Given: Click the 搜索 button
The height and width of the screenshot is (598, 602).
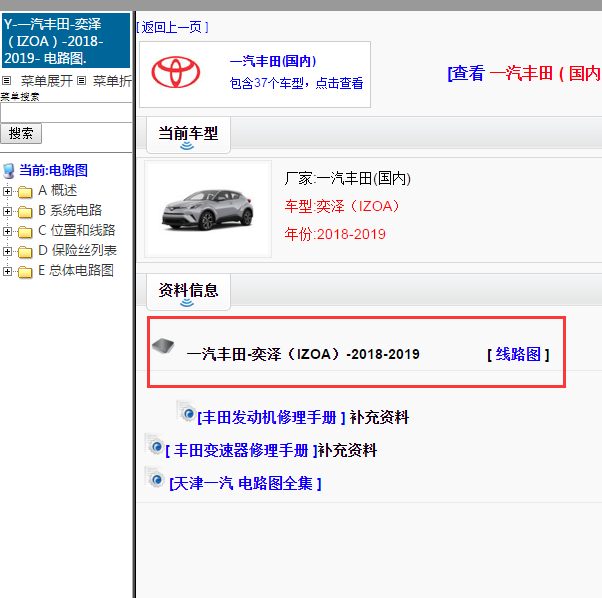Looking at the screenshot, I should [x=21, y=134].
